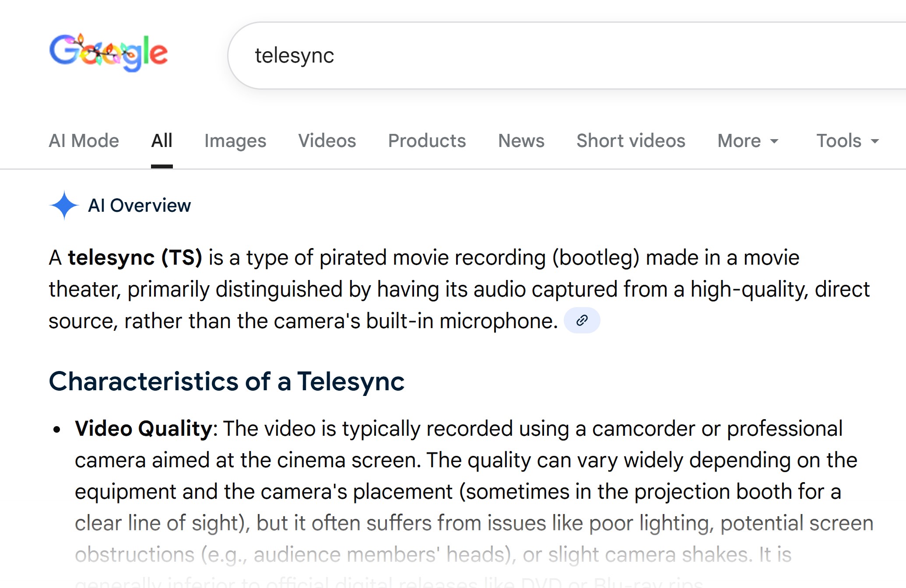Click the bold "telesync (TS)" term
This screenshot has height=588, width=906.
click(x=135, y=257)
